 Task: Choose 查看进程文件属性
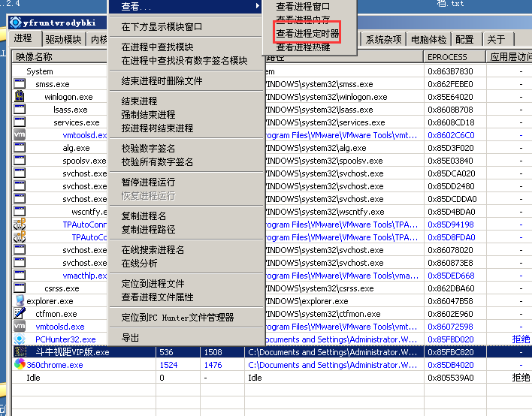click(157, 297)
